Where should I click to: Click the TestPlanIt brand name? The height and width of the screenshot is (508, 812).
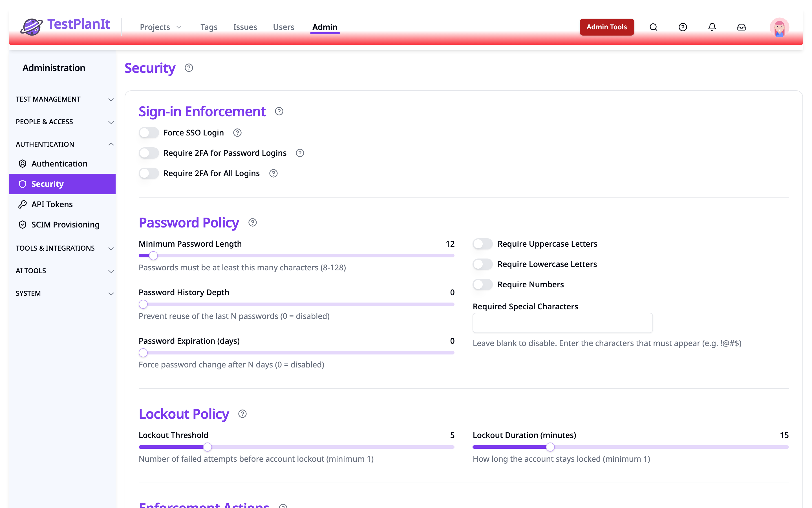[x=78, y=24]
